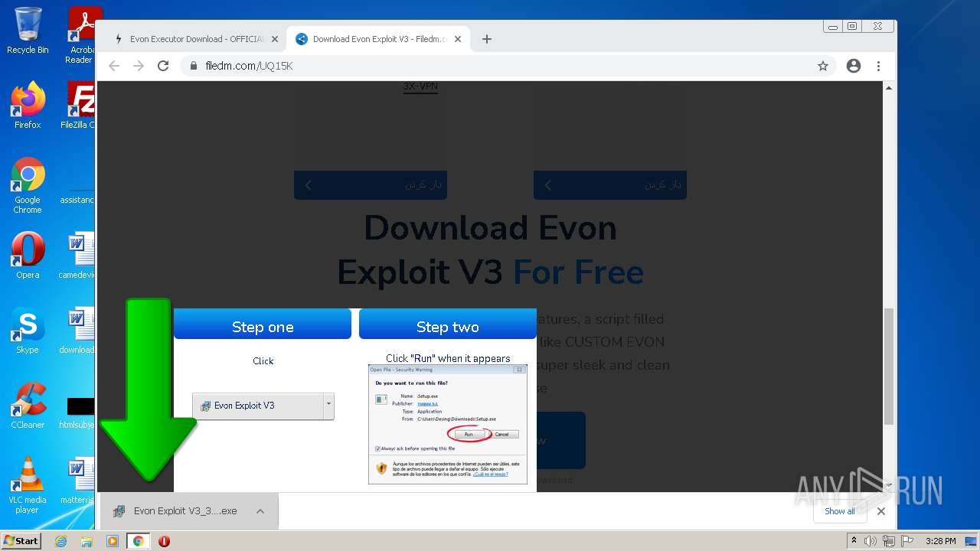This screenshot has width=980, height=551.
Task: Click the page's vertical scrollbar thumb
Action: pos(889,366)
